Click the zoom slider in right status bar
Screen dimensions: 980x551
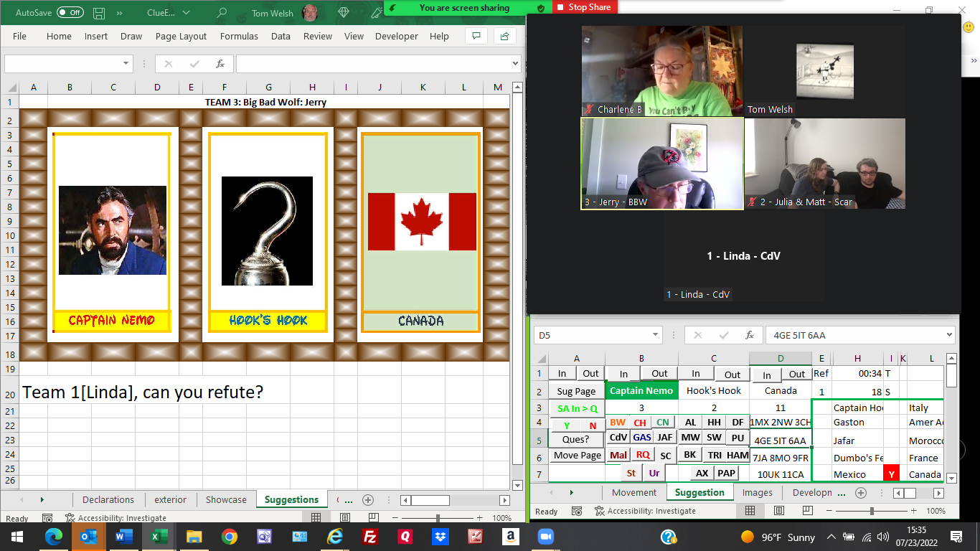871,511
